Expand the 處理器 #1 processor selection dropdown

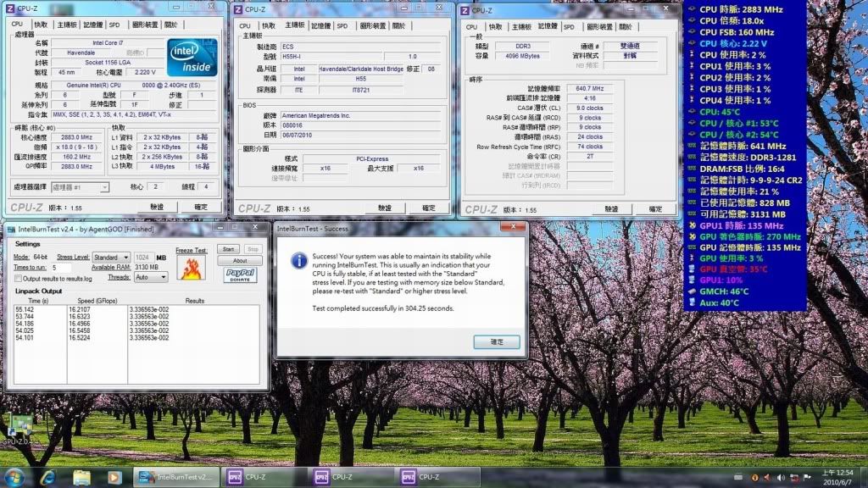[79, 186]
